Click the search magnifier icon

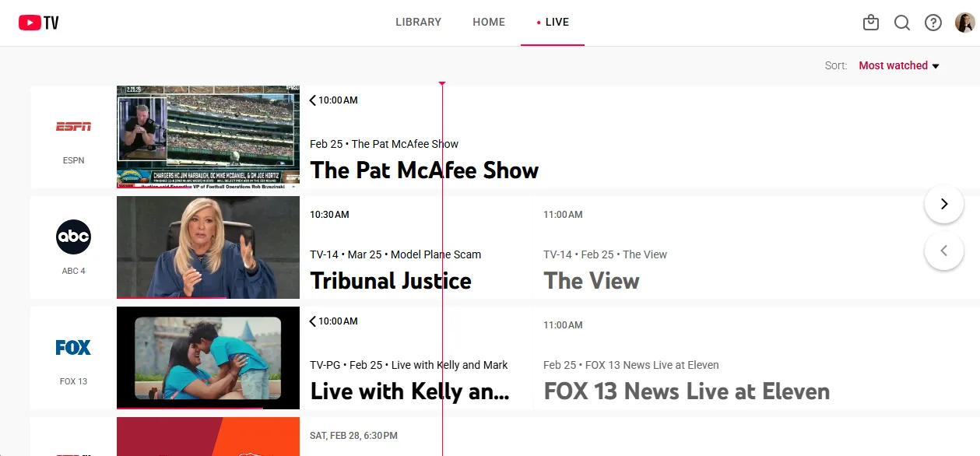point(902,23)
